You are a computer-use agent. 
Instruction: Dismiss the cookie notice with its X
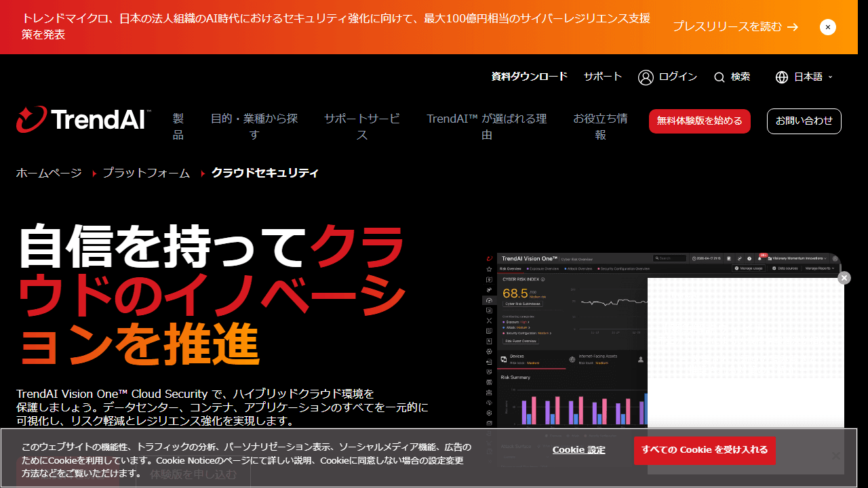836,456
